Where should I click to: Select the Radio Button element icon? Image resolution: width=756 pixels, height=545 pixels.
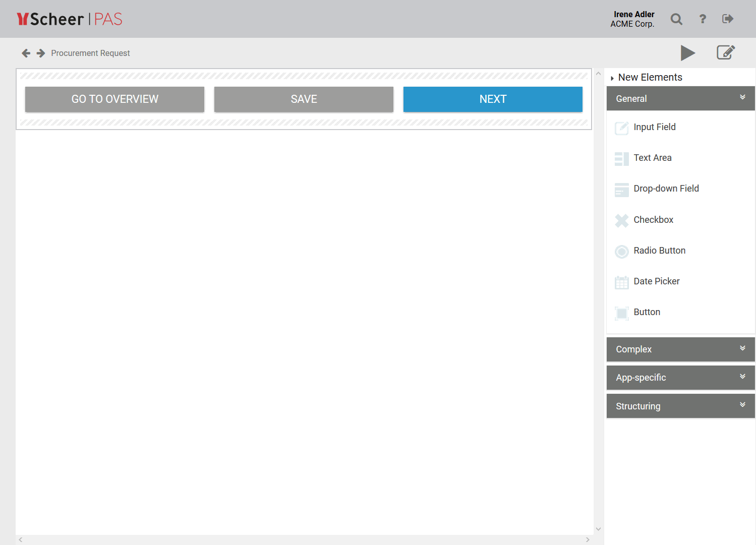(x=622, y=252)
